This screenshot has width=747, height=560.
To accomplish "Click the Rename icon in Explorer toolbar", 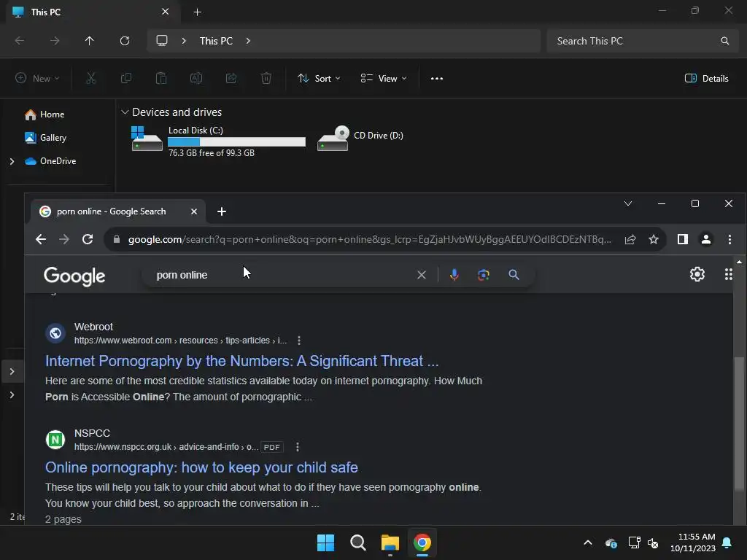I will [196, 78].
